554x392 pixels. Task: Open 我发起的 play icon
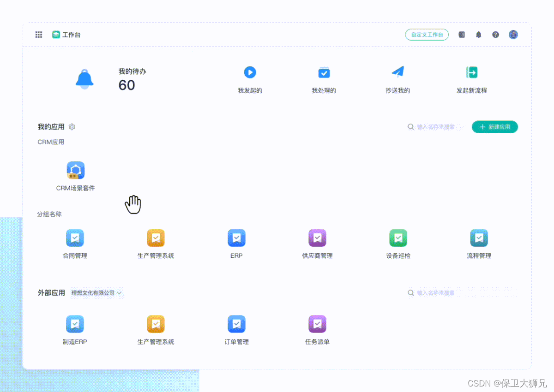(250, 72)
